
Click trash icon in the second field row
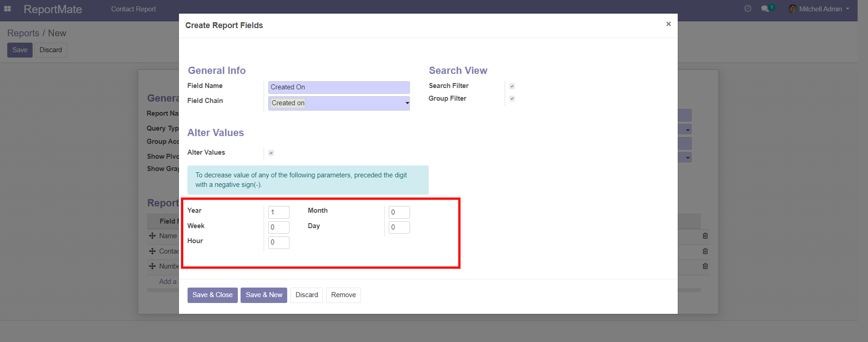[x=705, y=251]
